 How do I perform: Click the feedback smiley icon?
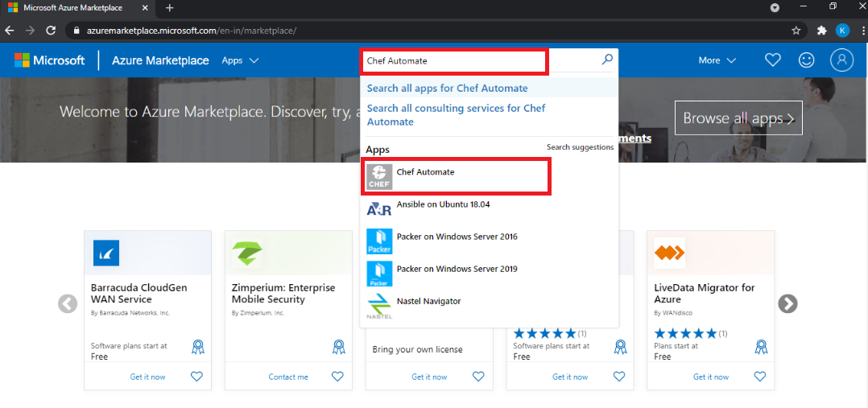[x=806, y=60]
